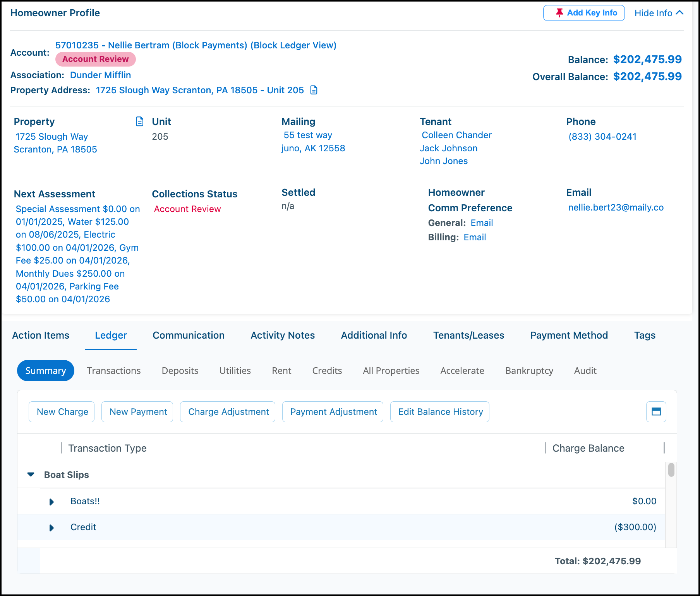Open the Accelerate sub-tab
The image size is (700, 596).
(x=462, y=371)
